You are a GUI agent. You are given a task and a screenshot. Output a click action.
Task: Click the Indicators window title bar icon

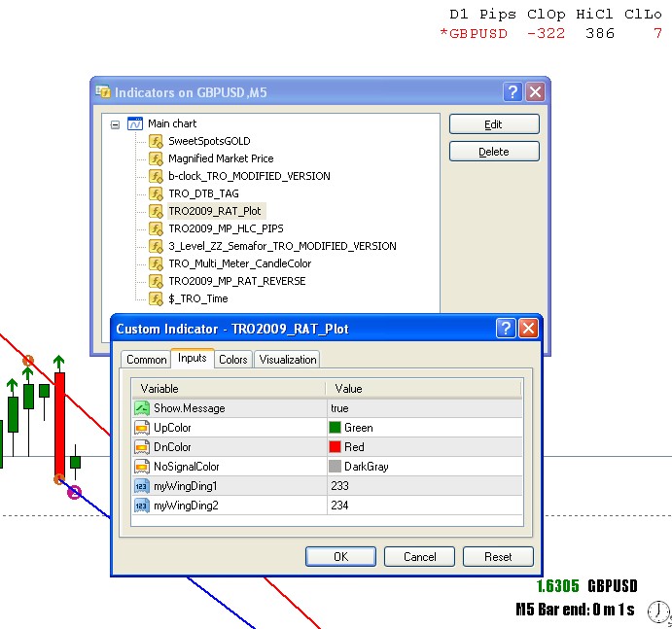pyautogui.click(x=103, y=91)
